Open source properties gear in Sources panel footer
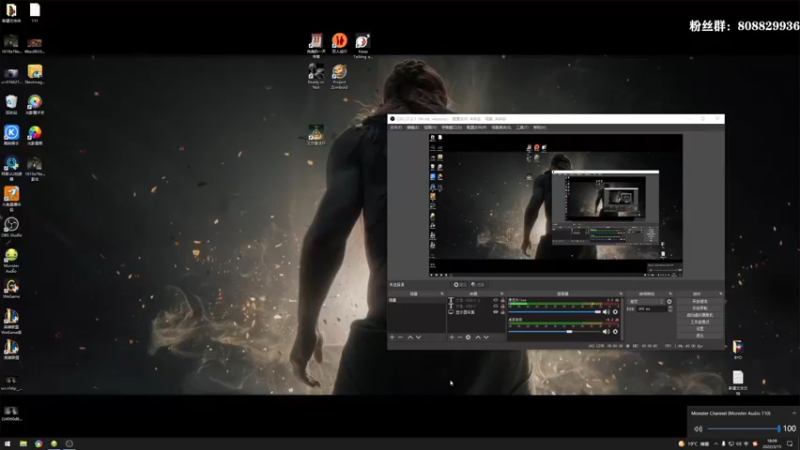The width and height of the screenshot is (800, 450). pos(468,337)
